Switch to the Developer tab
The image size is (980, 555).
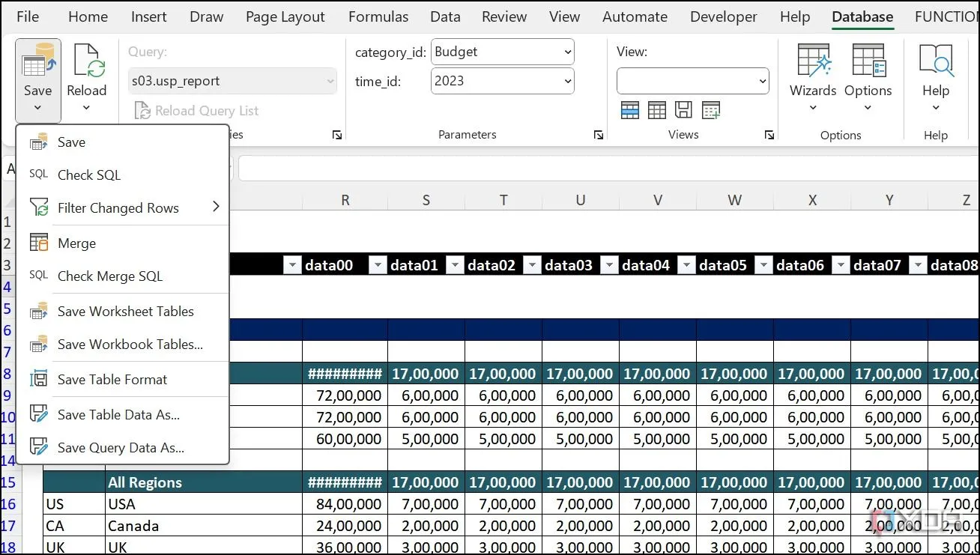click(724, 16)
